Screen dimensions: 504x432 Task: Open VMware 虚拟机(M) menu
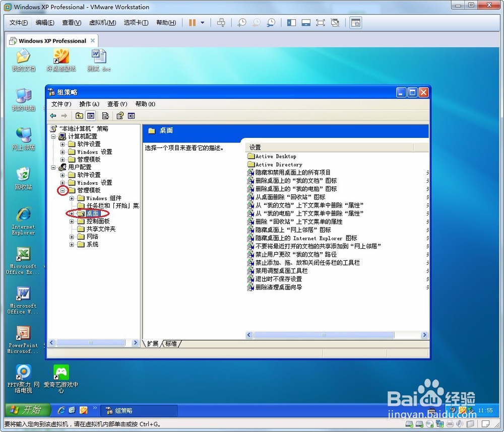pos(102,23)
